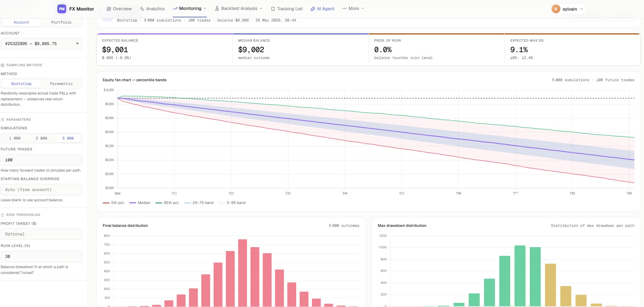Open the Analytics tab
Image resolution: width=644 pixels, height=307 pixels.
(152, 9)
